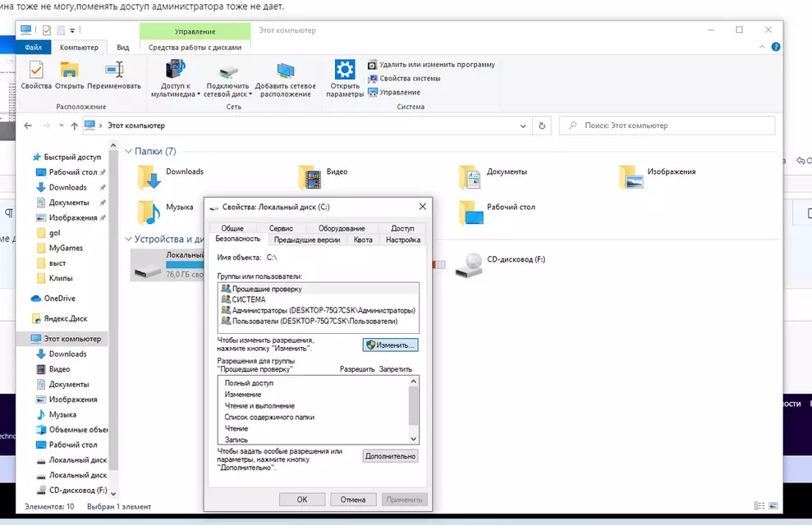Image resolution: width=812 pixels, height=525 pixels.
Task: Click the refresh button beside address bar
Action: (x=541, y=126)
